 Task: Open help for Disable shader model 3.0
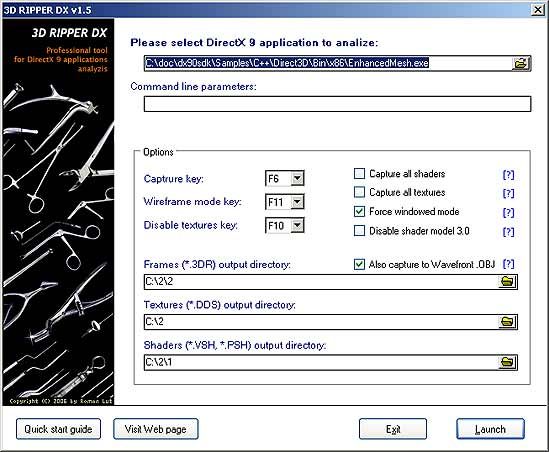pos(508,232)
